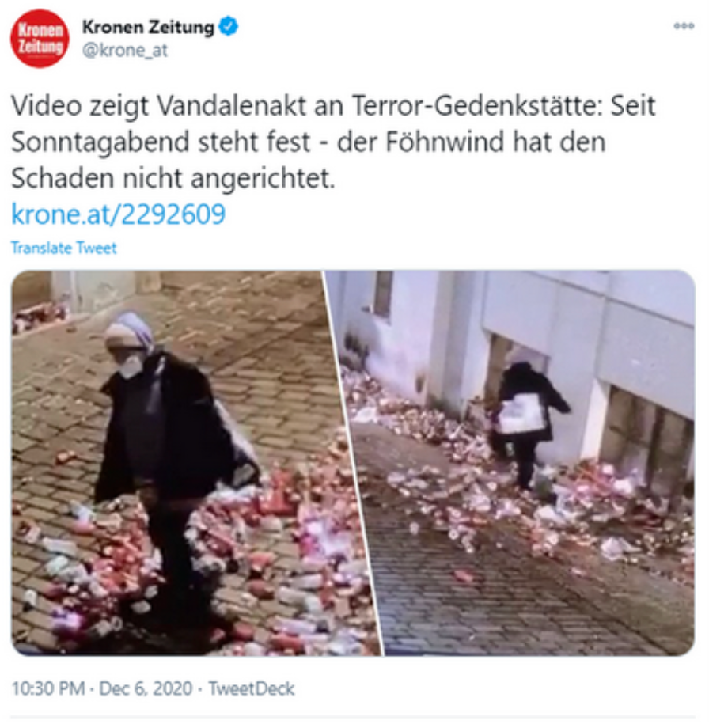
Task: Click Translate Tweet
Action: point(63,248)
